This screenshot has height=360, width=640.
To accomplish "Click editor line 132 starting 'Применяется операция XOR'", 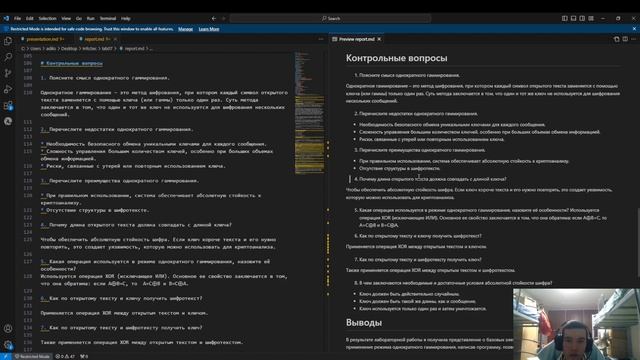I will coord(124,313).
